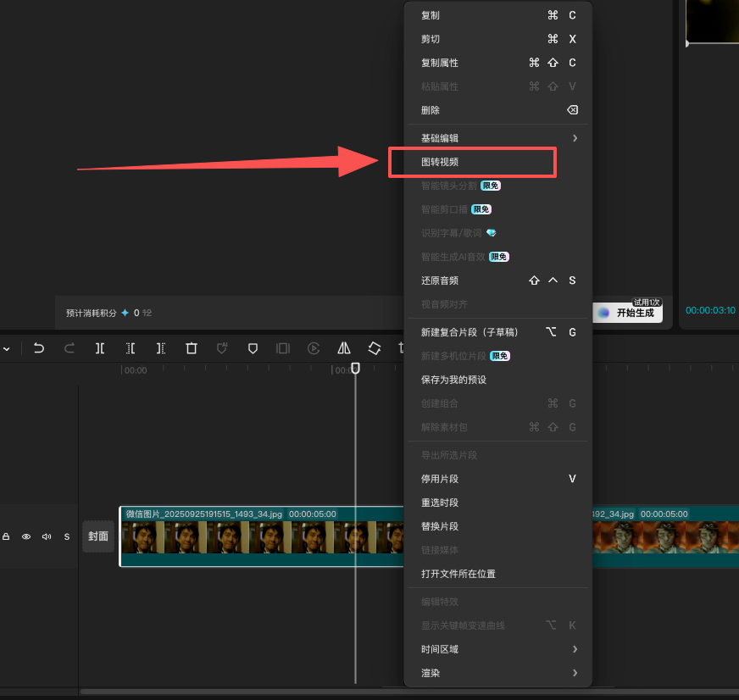Click the trim left edge tool icon

(x=131, y=347)
